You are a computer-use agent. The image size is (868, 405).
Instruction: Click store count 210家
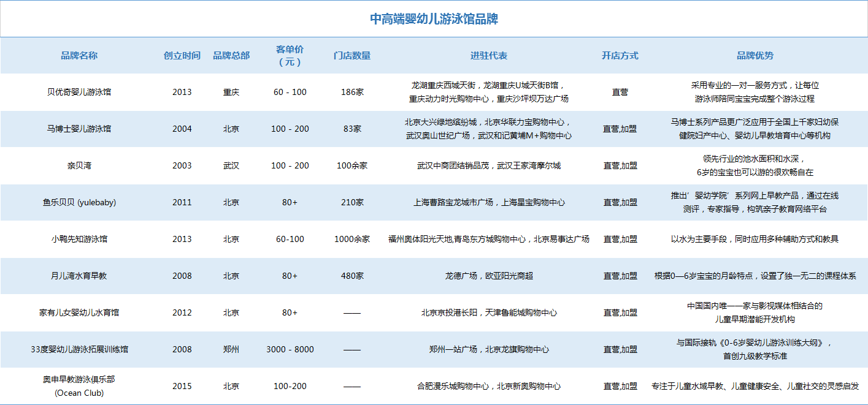pyautogui.click(x=352, y=203)
